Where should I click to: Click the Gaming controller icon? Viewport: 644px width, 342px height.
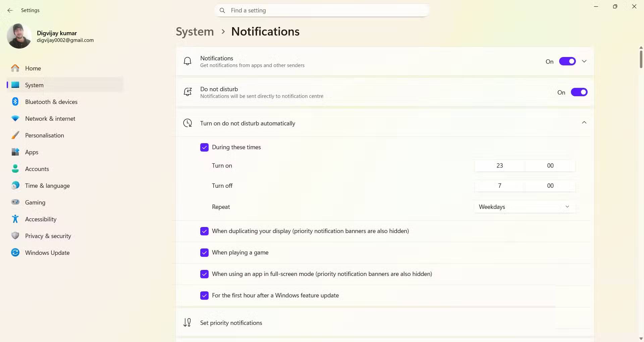(15, 202)
